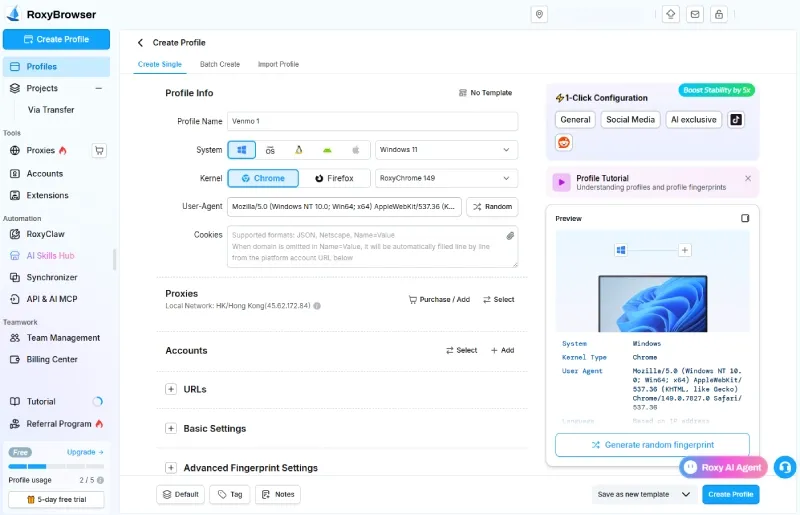
Task: Open Via Transfer in the sidebar
Action: coord(51,110)
